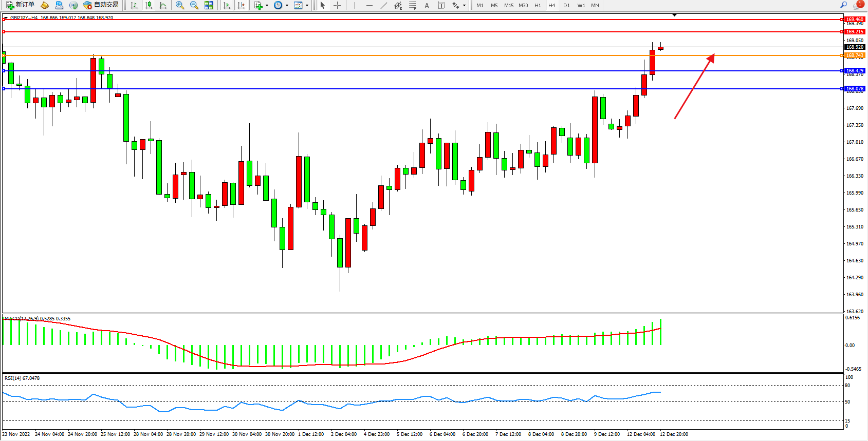The width and height of the screenshot is (868, 441).
Task: Select the text label tool marked A
Action: click(427, 5)
